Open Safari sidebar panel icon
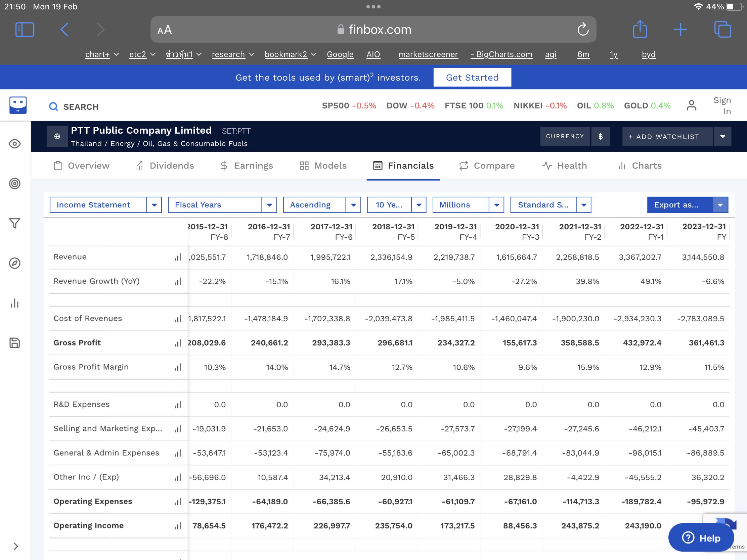747x560 pixels. [x=25, y=30]
